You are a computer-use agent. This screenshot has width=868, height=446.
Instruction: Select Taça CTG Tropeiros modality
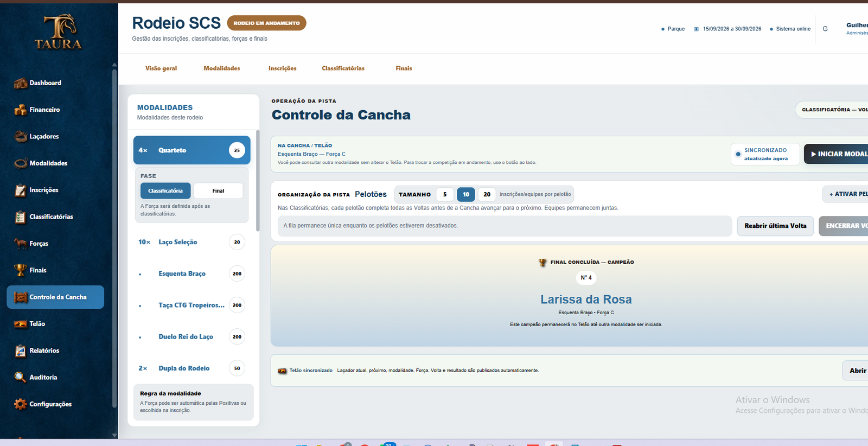192,305
